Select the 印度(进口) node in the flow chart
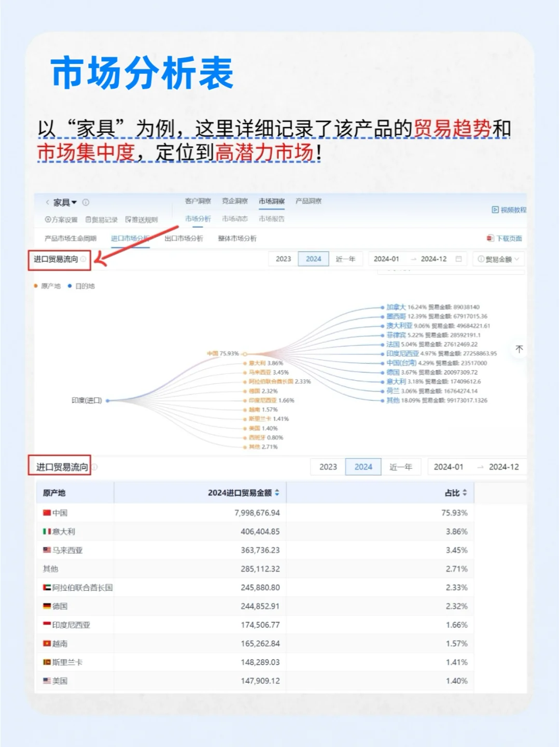The width and height of the screenshot is (560, 747). point(106,400)
